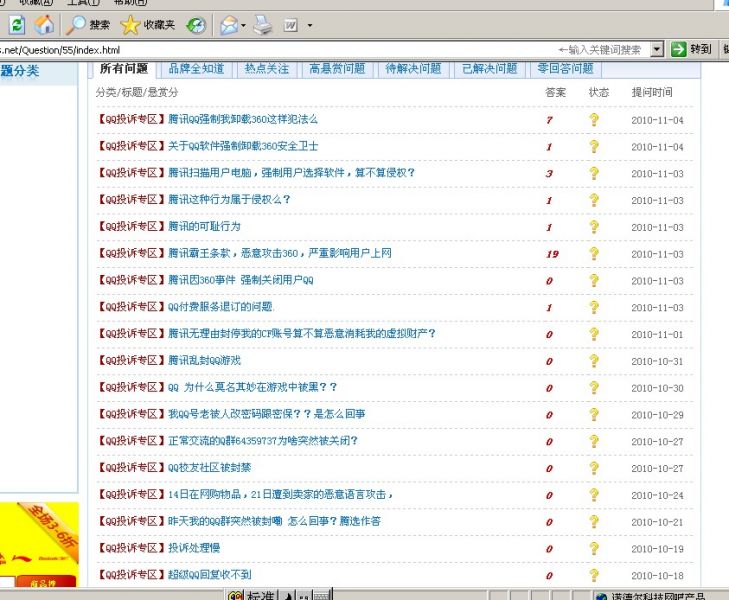
Task: Open question about 腾讯扫描用户电脑
Action: (x=291, y=173)
